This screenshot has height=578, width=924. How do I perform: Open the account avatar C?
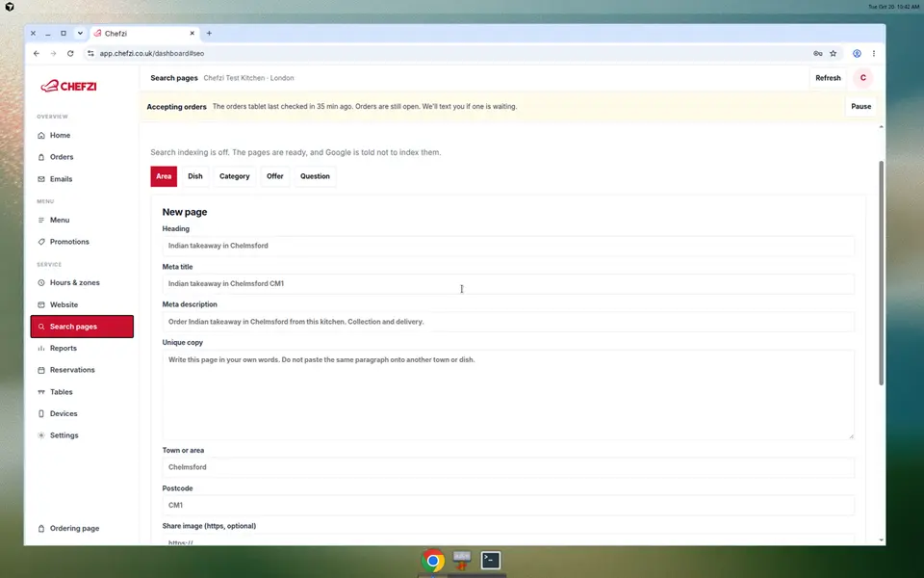[x=862, y=78]
